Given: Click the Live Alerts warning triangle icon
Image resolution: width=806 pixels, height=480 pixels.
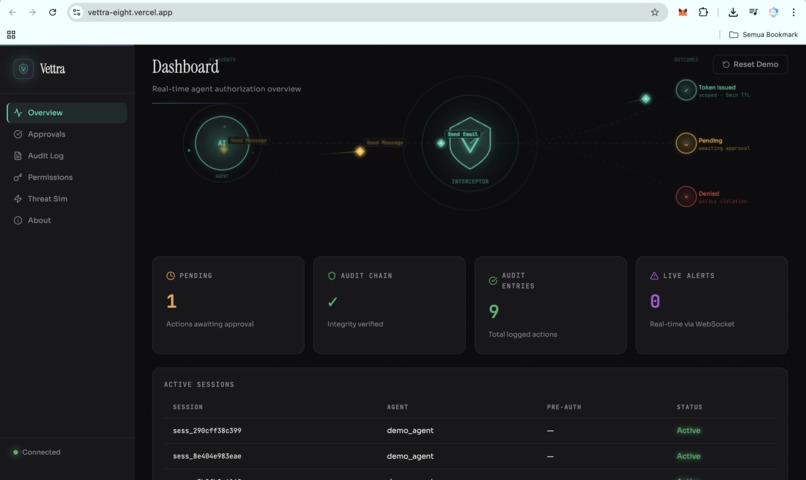Looking at the screenshot, I should click(654, 276).
